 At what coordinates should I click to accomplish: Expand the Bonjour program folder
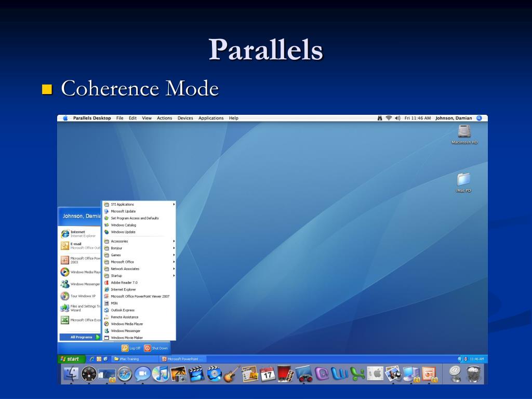[x=139, y=248]
